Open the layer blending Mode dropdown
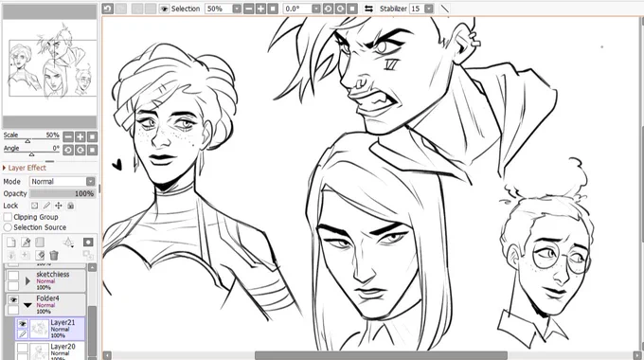Image resolution: width=644 pixels, height=360 pixels. [x=91, y=181]
